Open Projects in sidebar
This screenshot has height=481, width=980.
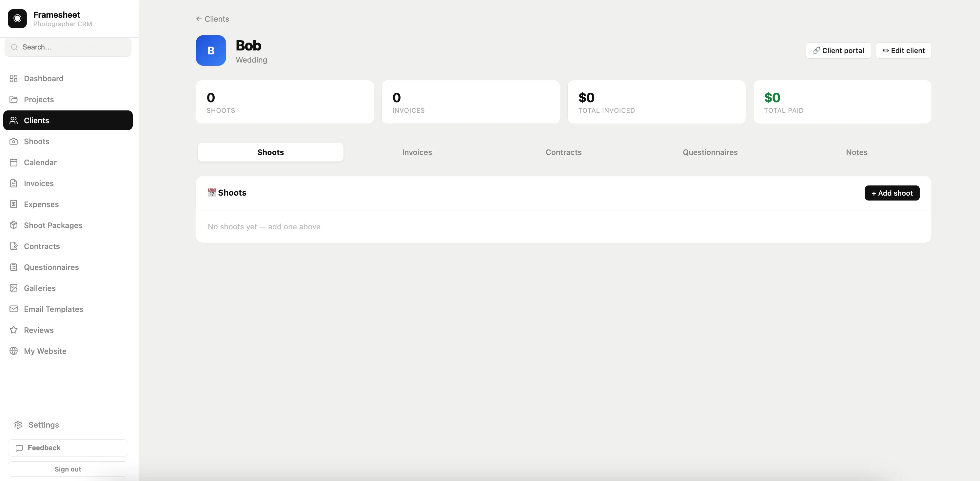point(68,99)
